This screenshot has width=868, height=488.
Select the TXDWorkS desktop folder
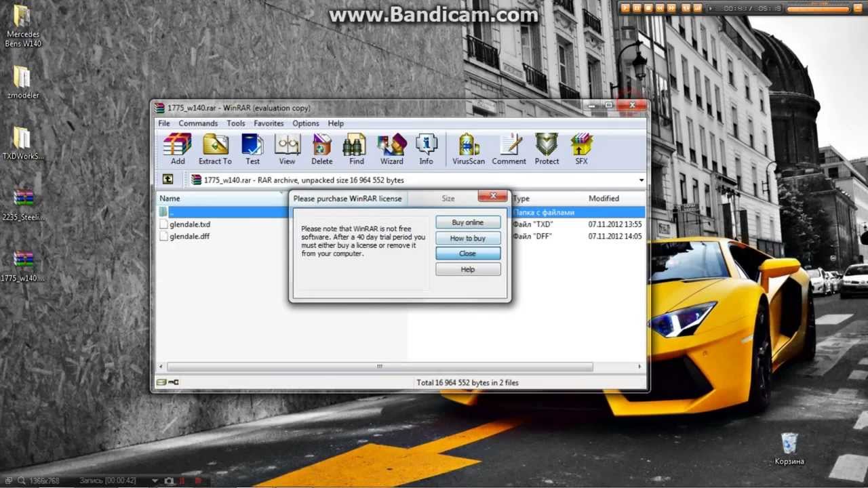point(22,144)
